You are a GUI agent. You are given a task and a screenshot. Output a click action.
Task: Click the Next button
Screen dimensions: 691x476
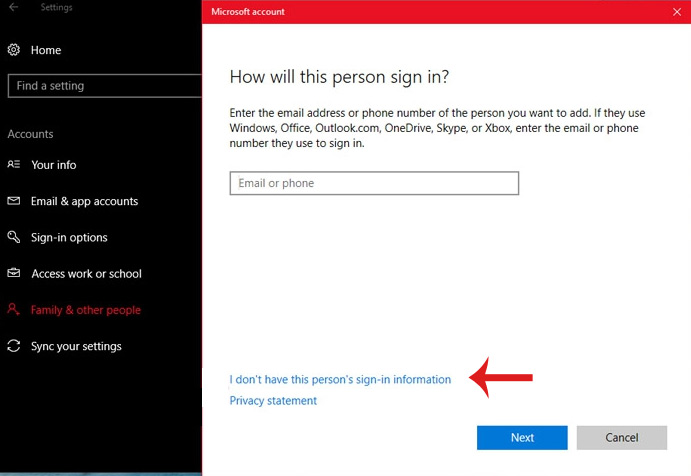(x=522, y=438)
